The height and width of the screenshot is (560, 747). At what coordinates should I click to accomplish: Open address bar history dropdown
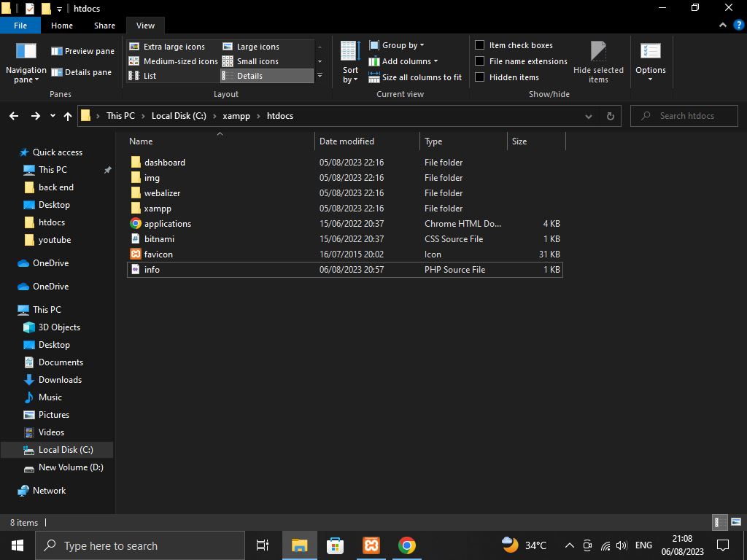[x=589, y=116]
